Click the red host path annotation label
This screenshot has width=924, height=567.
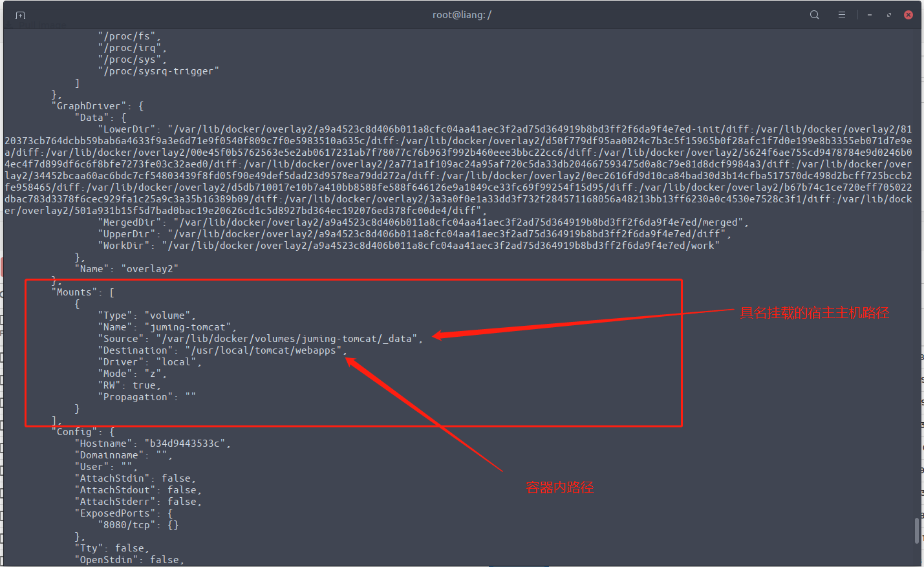814,313
